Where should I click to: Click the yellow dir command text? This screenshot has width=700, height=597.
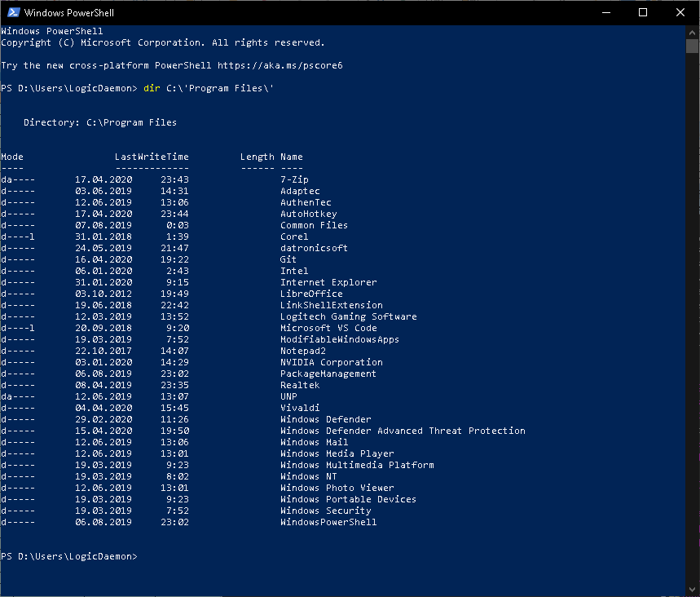(x=155, y=87)
